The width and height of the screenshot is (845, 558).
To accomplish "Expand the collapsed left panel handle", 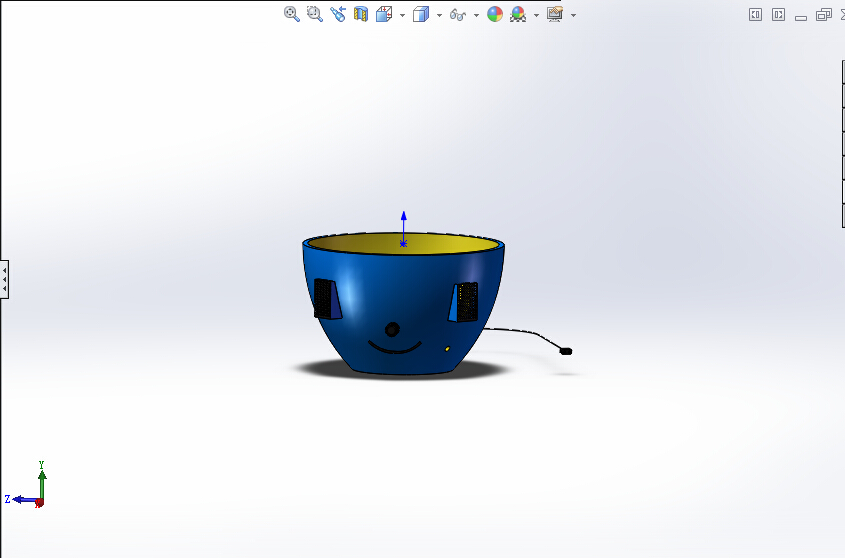I will tap(4, 279).
